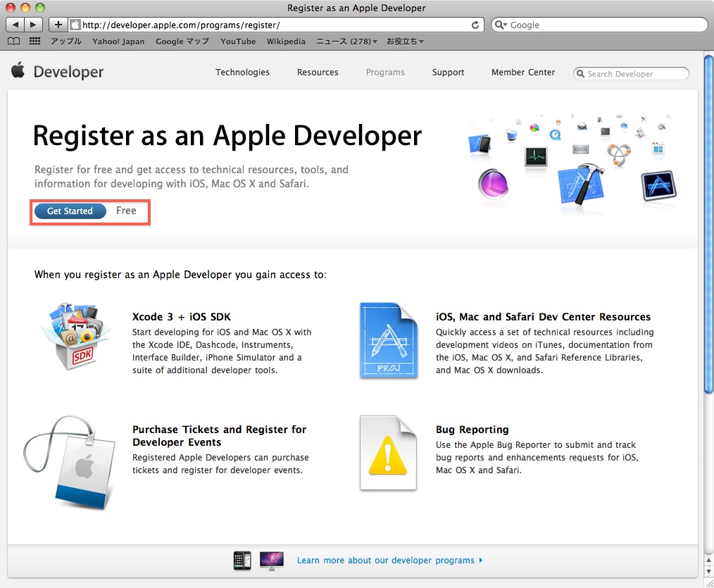Open the Technologies nav item

(242, 73)
